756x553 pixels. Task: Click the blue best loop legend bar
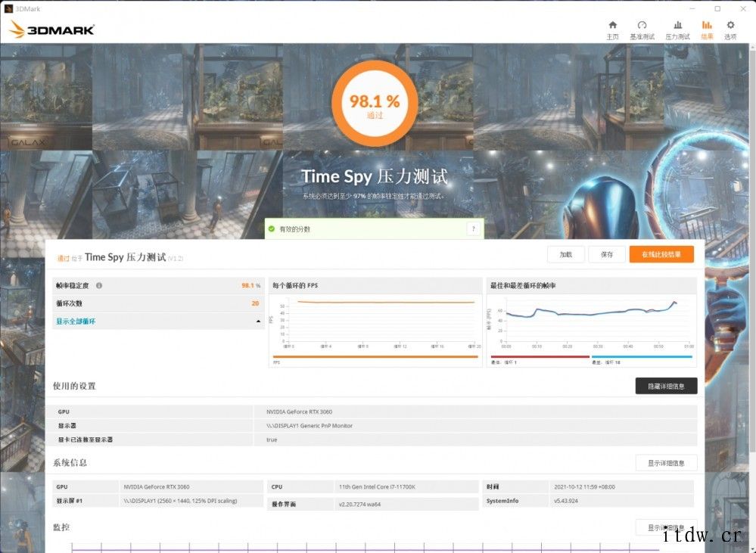(642, 357)
